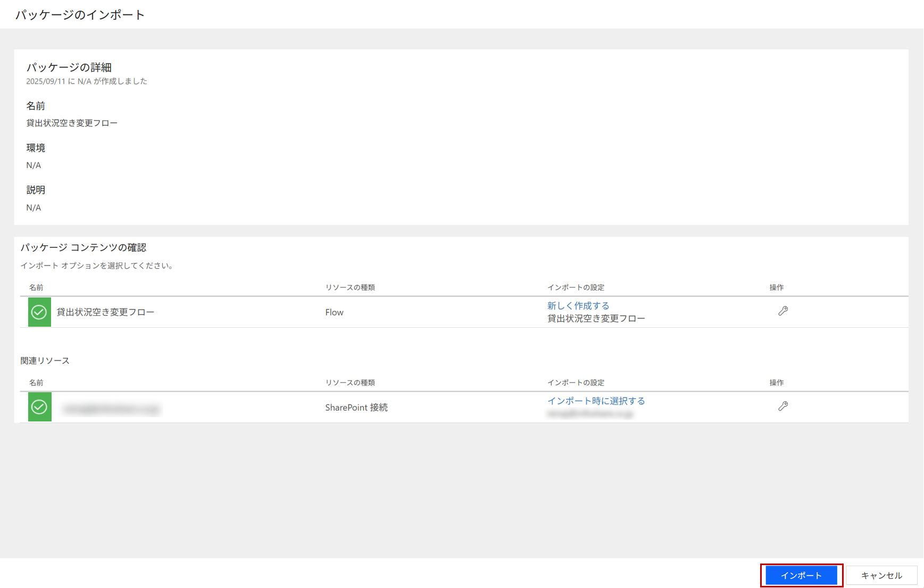Click the インポート オプションを選択してください instruction text

tap(97, 266)
